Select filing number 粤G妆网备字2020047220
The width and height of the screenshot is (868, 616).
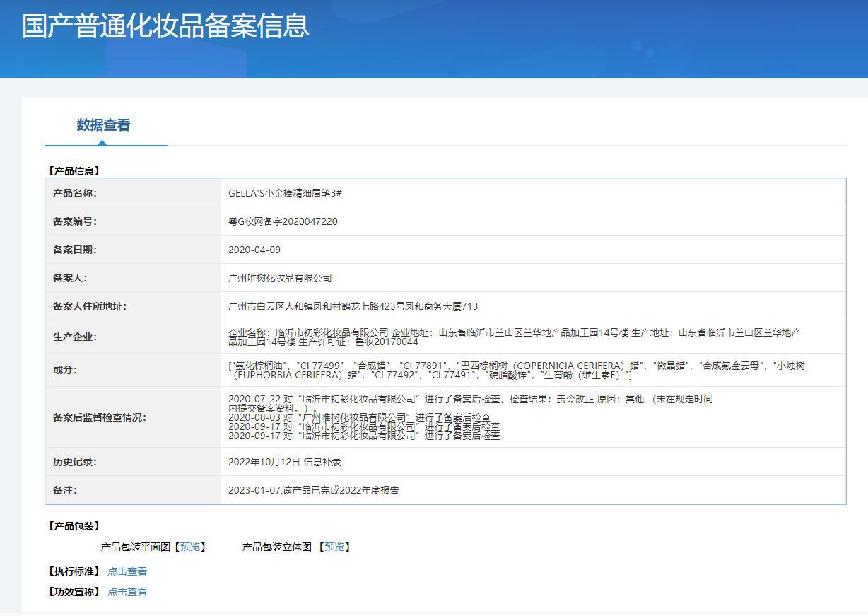pos(283,221)
